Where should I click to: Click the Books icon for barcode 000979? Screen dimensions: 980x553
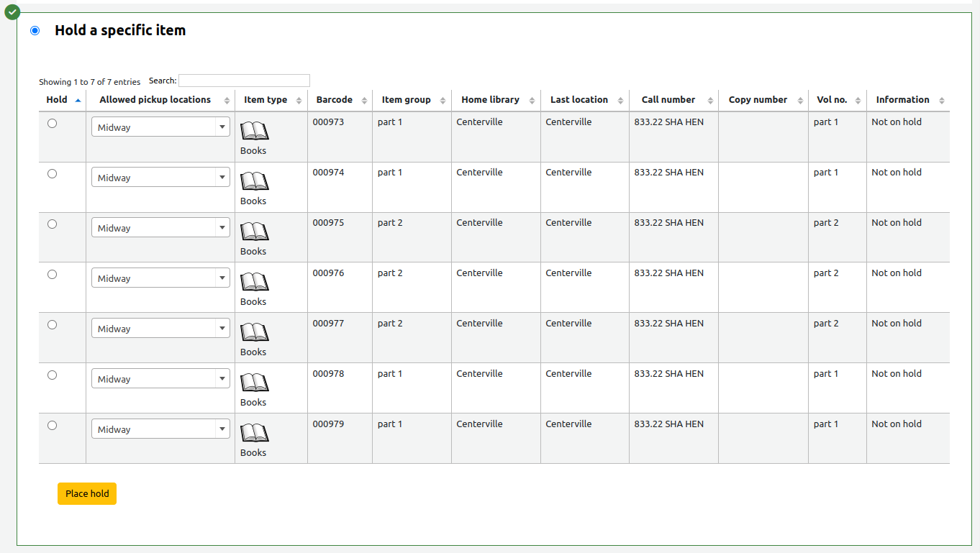(x=254, y=434)
